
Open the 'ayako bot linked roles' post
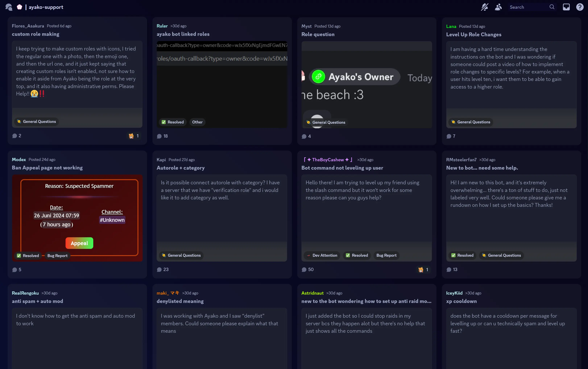coord(183,34)
